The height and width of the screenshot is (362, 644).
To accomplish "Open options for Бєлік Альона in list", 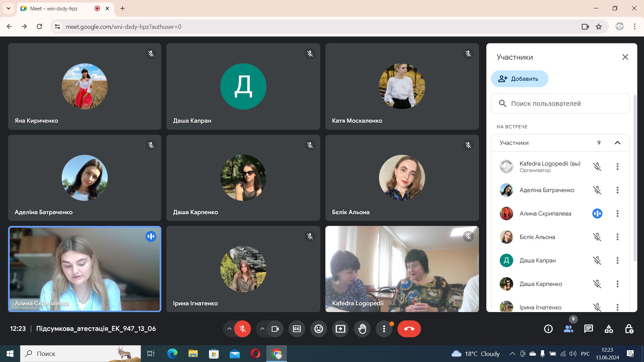I will click(618, 237).
